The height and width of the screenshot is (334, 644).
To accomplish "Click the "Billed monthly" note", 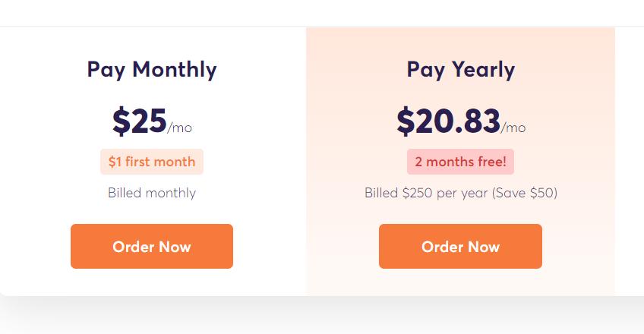I will 152,193.
